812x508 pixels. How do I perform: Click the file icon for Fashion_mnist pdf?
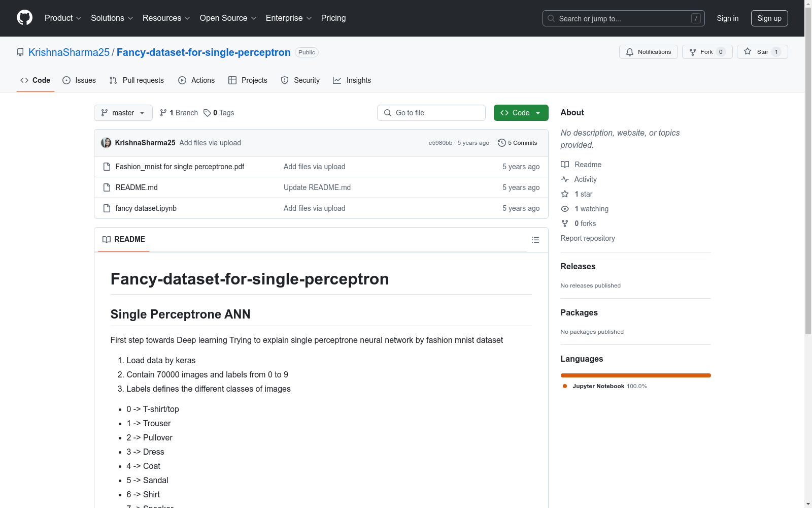coord(107,167)
